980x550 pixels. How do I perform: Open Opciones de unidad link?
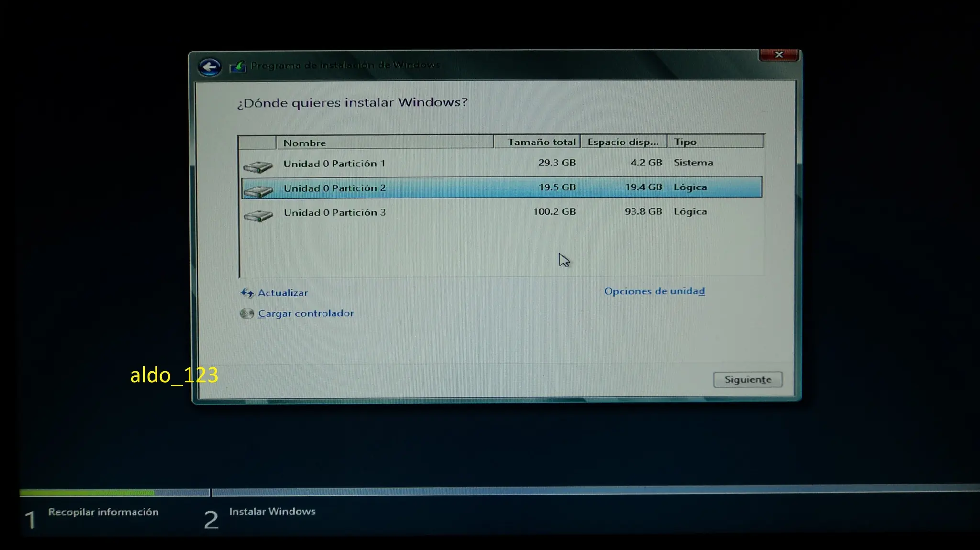654,291
